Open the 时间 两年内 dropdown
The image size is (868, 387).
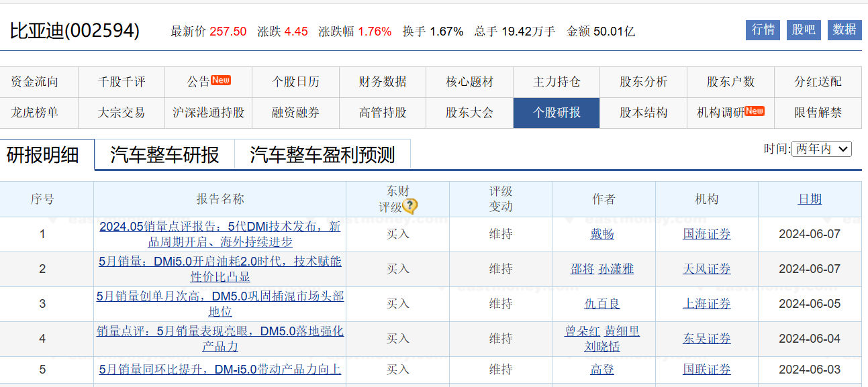822,149
